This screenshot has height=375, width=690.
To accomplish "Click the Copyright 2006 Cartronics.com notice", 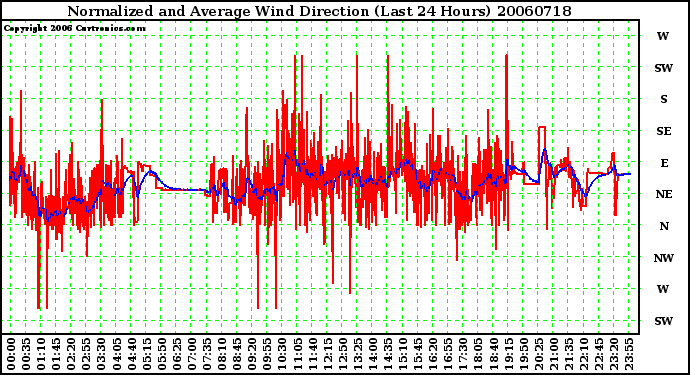I will (75, 29).
